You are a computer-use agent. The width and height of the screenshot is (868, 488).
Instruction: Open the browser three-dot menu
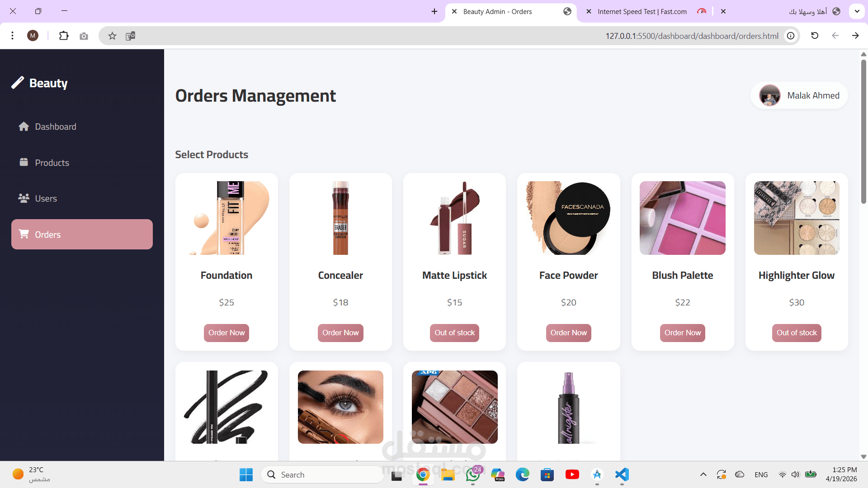click(13, 36)
